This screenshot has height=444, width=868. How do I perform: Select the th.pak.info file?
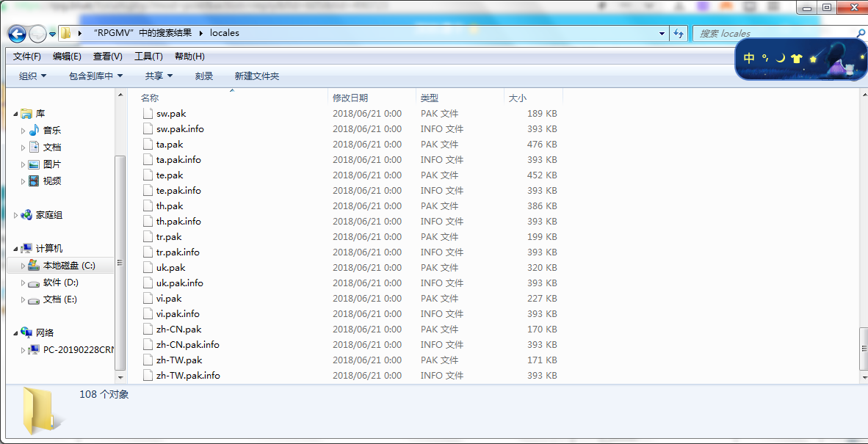point(178,222)
